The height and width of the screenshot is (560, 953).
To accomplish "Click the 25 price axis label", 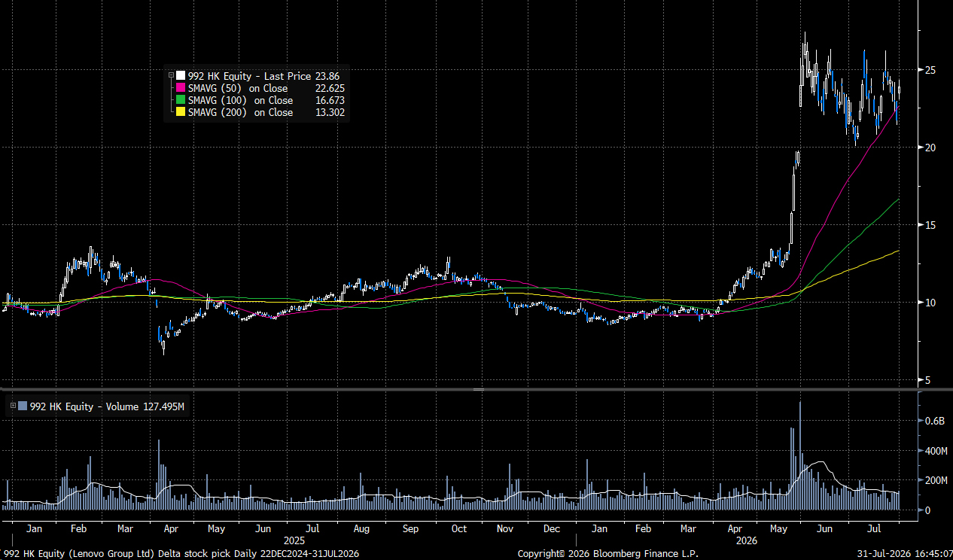I will (x=930, y=70).
